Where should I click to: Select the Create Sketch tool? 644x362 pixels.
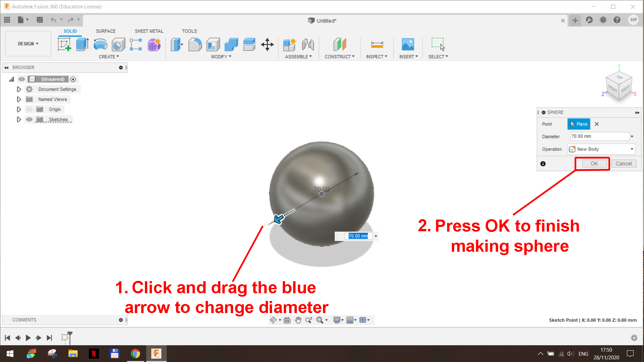(64, 45)
